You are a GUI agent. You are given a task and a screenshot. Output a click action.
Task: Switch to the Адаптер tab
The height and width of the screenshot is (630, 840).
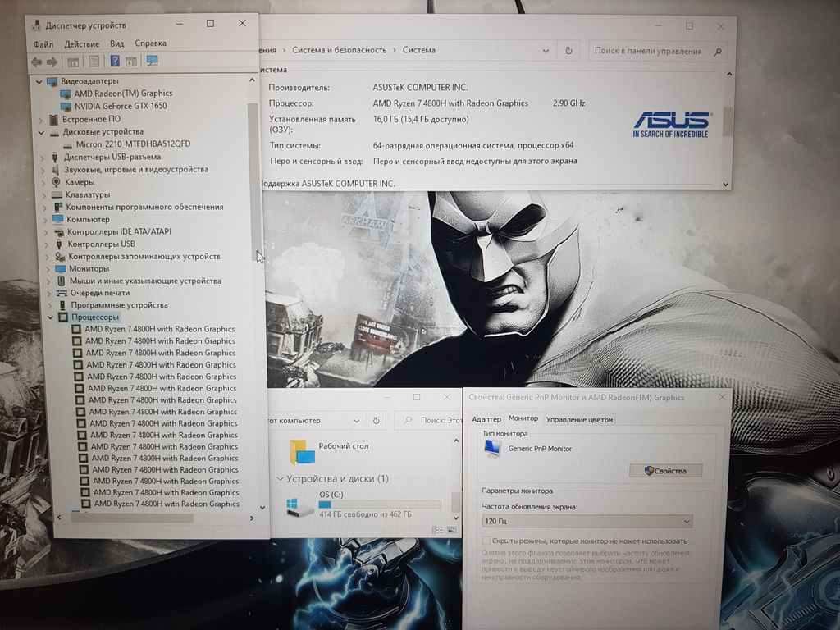(x=486, y=419)
